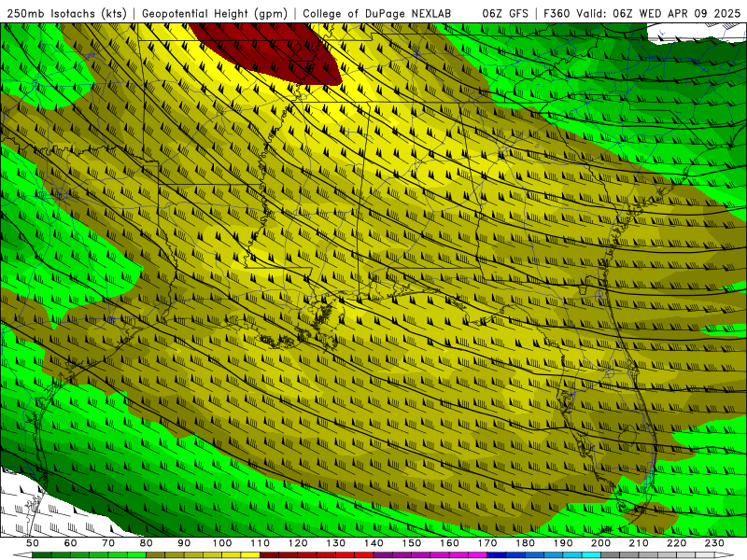Screen dimensions: 747x560
Task: Click the '06Z GFS' model run label
Action: pos(505,14)
